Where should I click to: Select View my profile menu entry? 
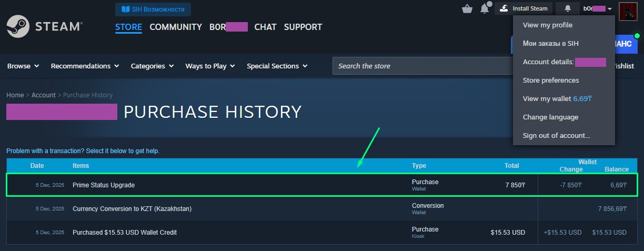click(548, 25)
